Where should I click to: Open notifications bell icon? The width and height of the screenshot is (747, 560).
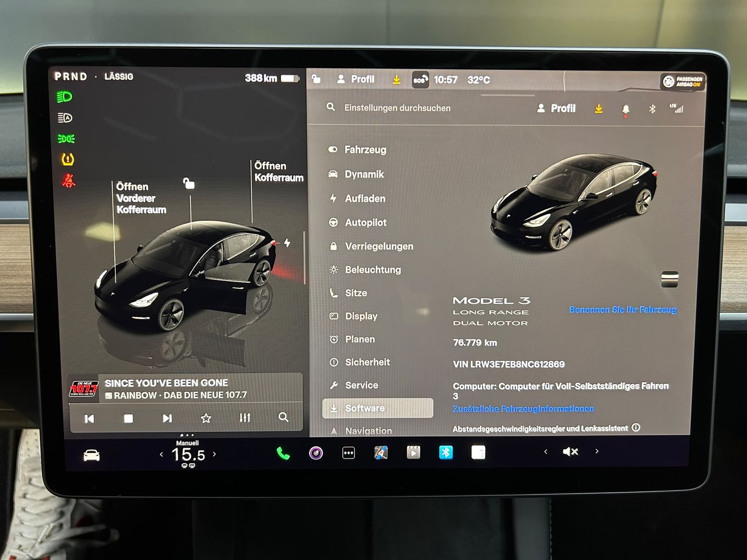pos(626,110)
